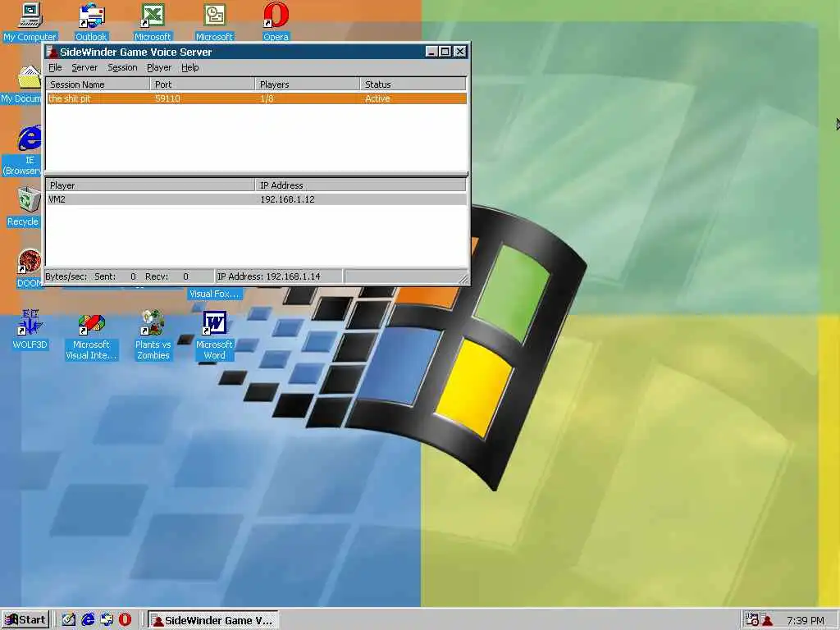Select the Microsoft Visual InterDev icon
840x630 pixels.
(91, 335)
